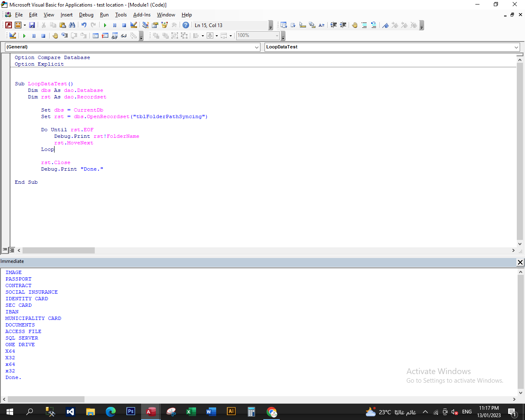Open the Immediate Window toolbar icon
The width and height of the screenshot is (525, 420).
[x=105, y=36]
